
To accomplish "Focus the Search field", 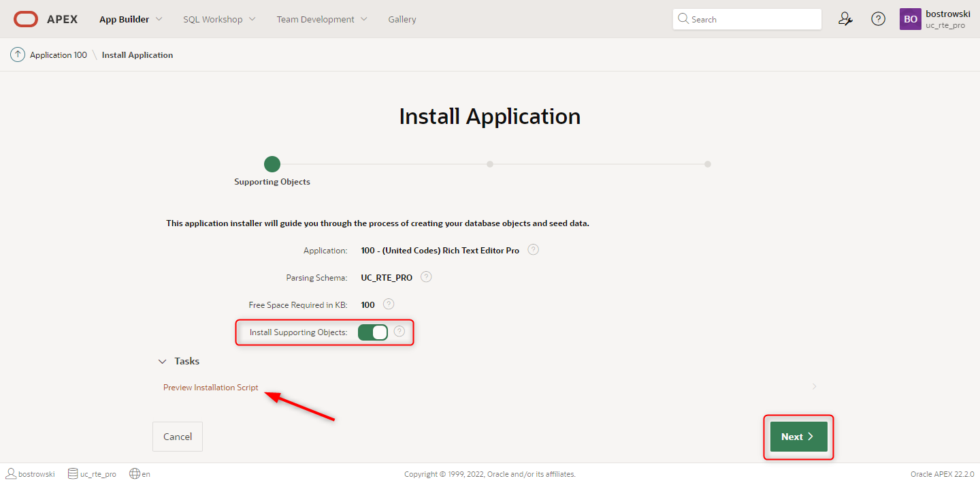I will (x=747, y=19).
